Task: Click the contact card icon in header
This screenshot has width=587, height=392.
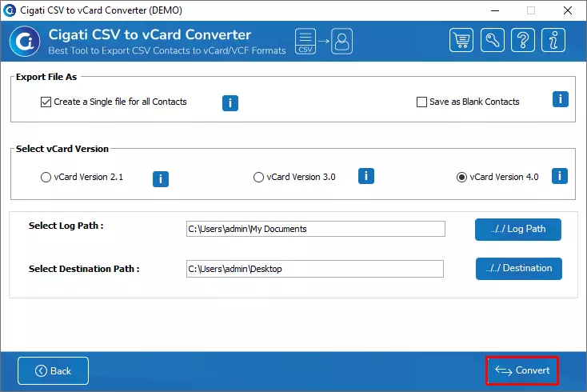Action: click(341, 41)
